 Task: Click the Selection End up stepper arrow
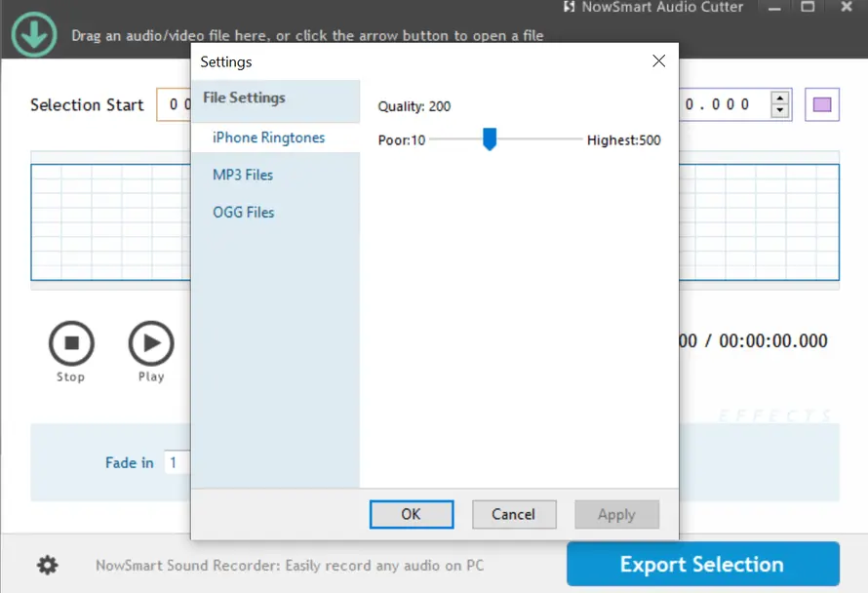tap(779, 99)
